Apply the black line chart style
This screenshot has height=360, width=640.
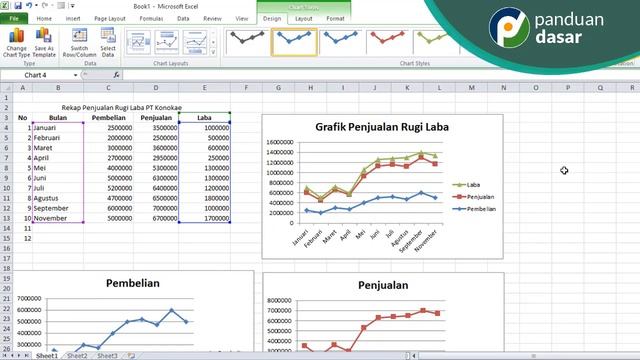point(247,42)
